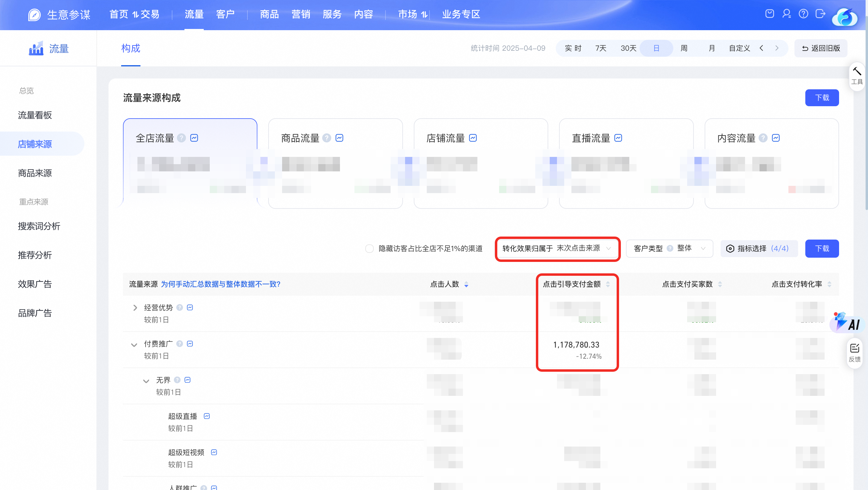Open the 转化效果归属于 dropdown
Image resolution: width=868 pixels, height=490 pixels.
point(557,249)
